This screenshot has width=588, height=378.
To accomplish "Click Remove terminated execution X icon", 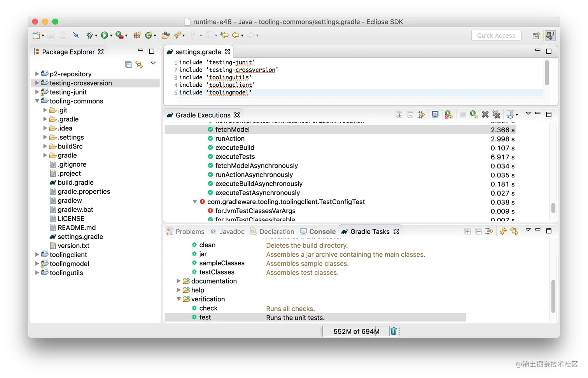I will coord(485,114).
